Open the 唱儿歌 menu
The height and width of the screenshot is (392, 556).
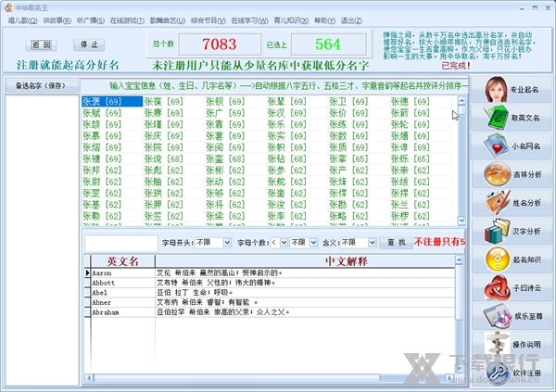(22, 20)
